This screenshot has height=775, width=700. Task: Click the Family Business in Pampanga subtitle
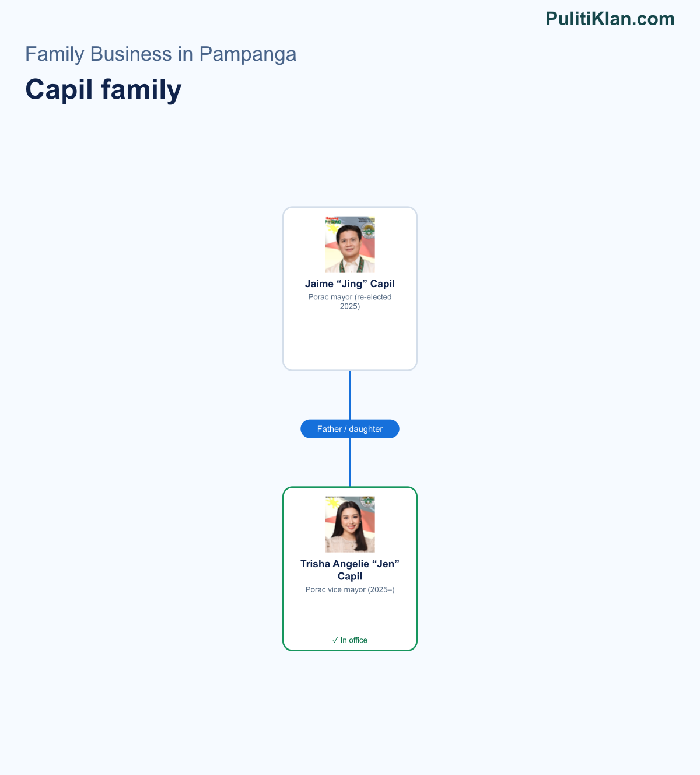[x=160, y=54]
